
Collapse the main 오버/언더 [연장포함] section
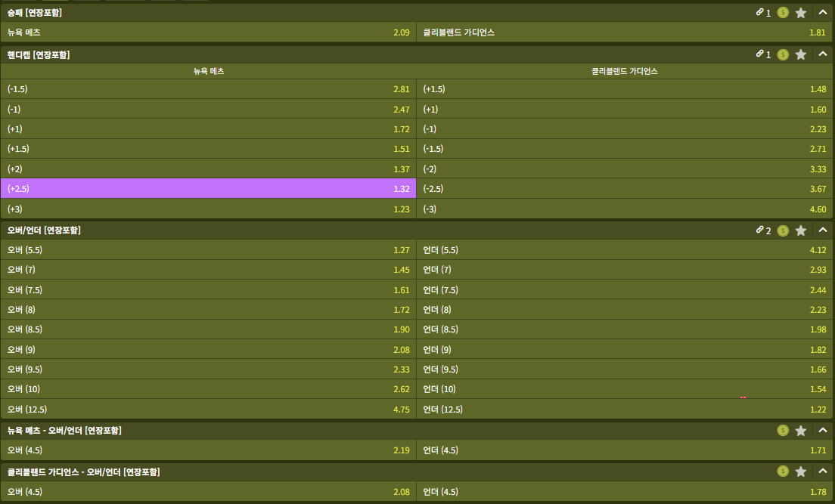[x=823, y=230]
